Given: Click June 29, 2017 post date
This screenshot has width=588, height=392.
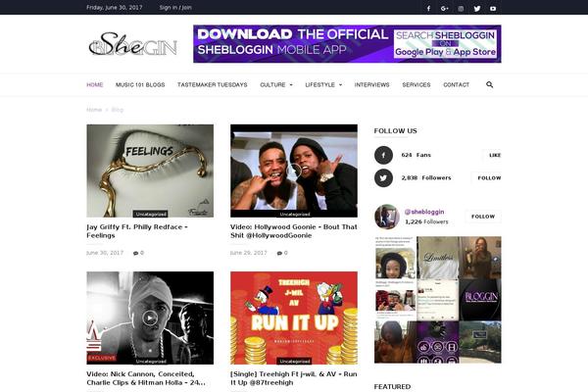Looking at the screenshot, I should (x=249, y=253).
